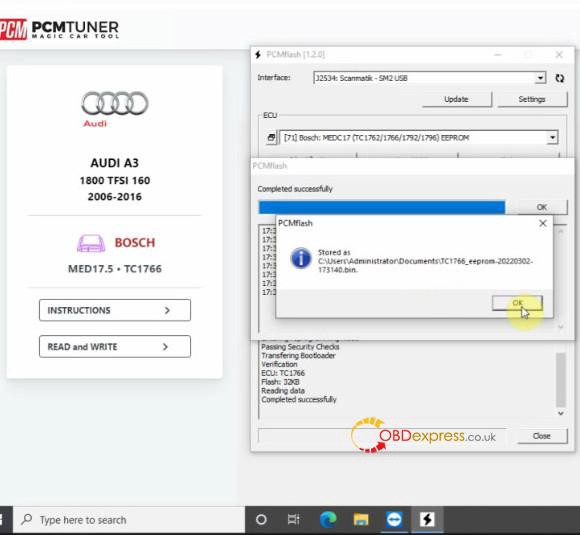The width and height of the screenshot is (580, 535).
Task: Click the Windows search box
Action: (x=129, y=520)
